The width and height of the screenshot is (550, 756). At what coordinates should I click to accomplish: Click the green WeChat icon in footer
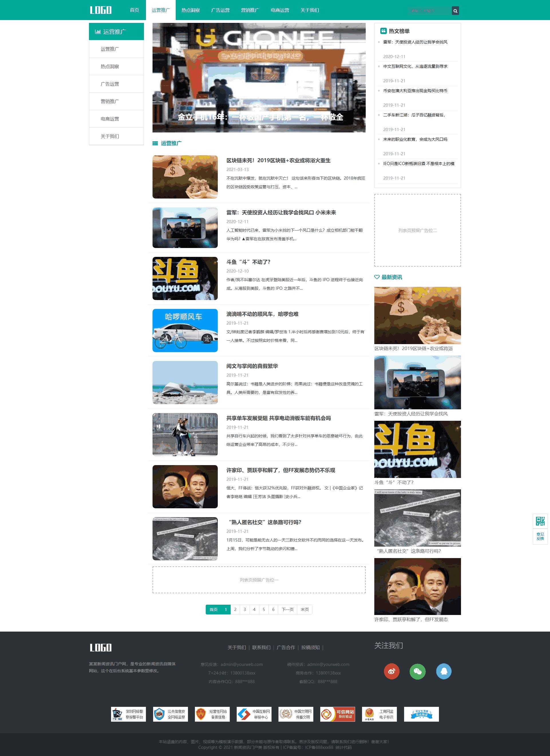click(418, 671)
